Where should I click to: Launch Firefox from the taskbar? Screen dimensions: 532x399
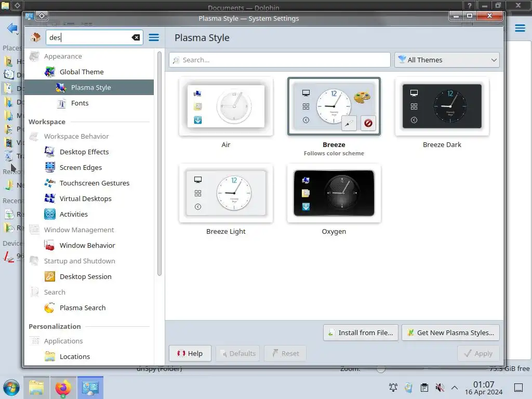click(63, 388)
